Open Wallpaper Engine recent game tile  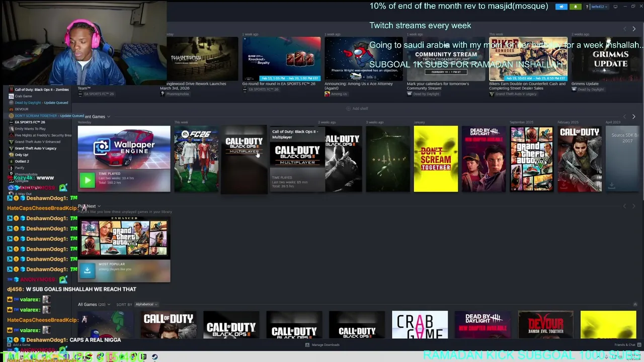point(124,148)
